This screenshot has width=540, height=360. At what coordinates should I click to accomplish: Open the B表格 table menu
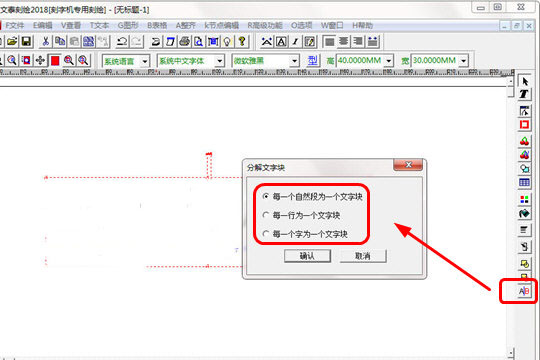(157, 25)
